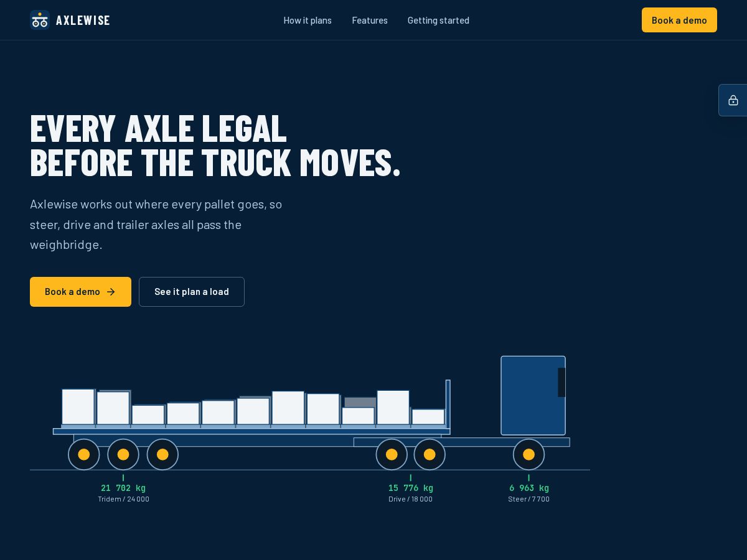
Task: Click See it plan a load button
Action: pos(192,292)
